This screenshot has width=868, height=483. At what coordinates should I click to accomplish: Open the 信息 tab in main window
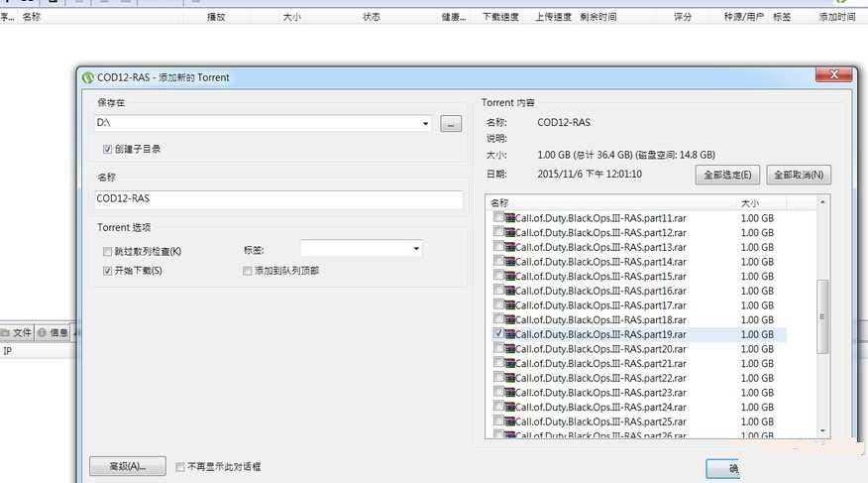pyautogui.click(x=53, y=332)
